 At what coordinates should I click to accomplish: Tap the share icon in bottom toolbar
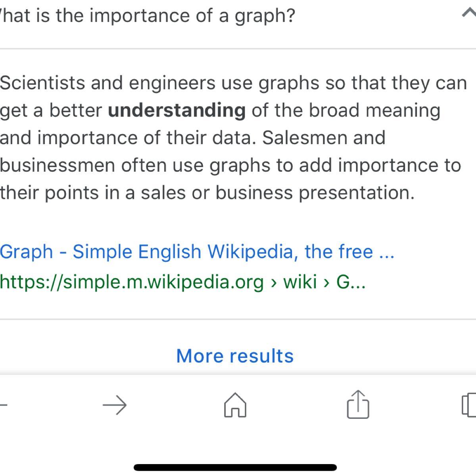click(358, 405)
